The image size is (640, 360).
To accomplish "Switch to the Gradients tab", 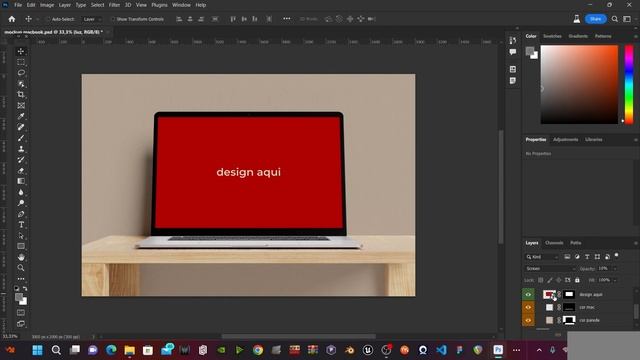I will click(x=578, y=36).
